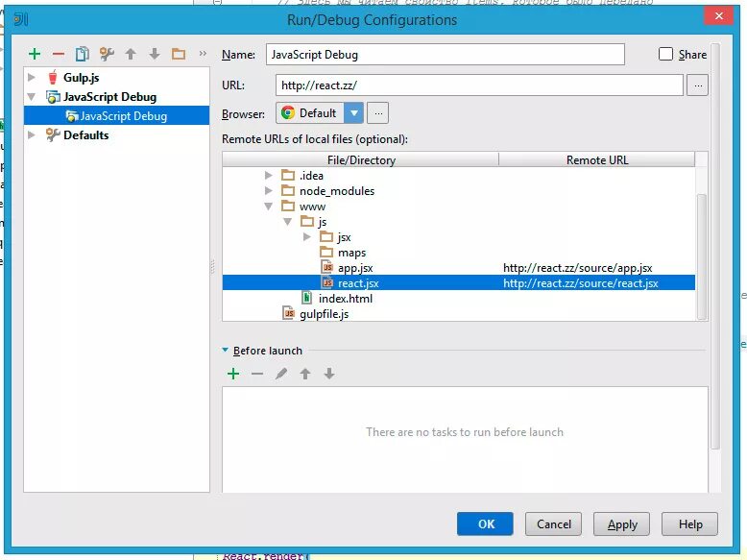Click the Defaults wrench icon in tree

point(53,134)
